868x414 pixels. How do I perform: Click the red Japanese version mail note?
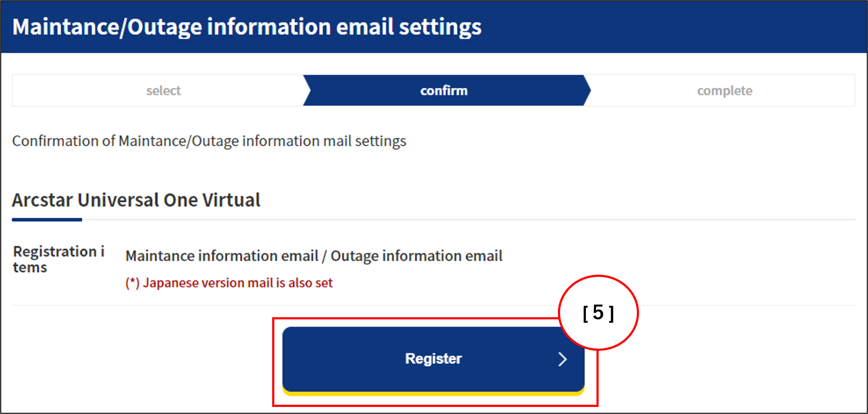[238, 283]
